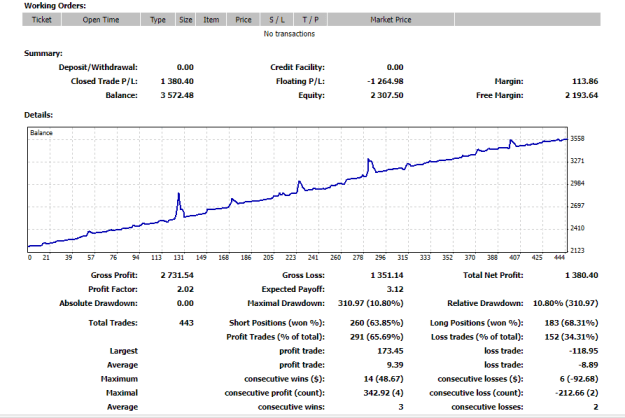This screenshot has height=418, width=625.
Task: Select the Balance value 3 572.48
Action: tap(177, 95)
